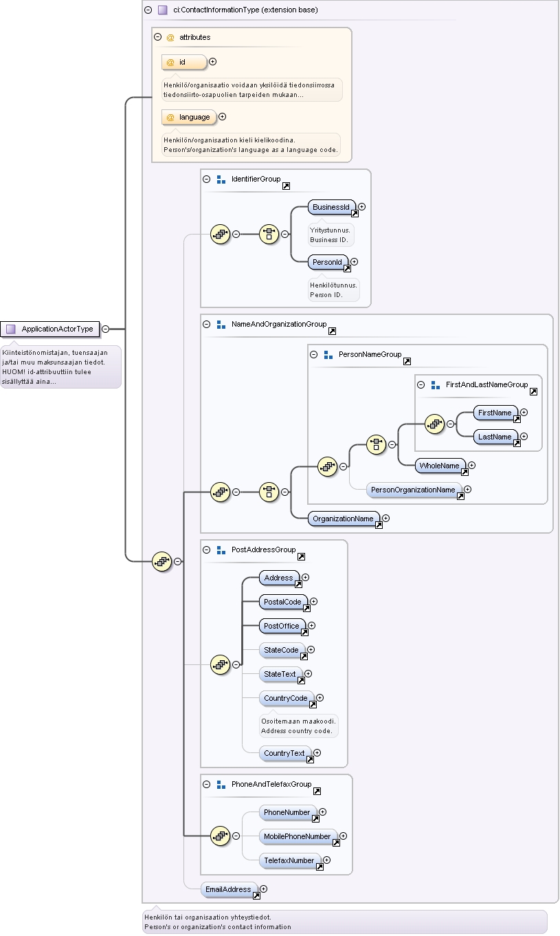Select the OrganizationName element node

click(x=345, y=519)
